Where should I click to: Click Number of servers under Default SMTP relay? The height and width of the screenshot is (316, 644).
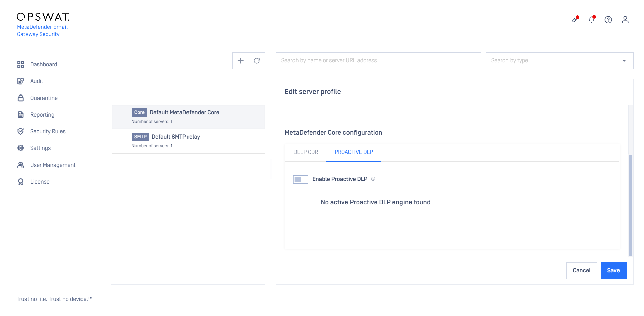[x=152, y=146]
